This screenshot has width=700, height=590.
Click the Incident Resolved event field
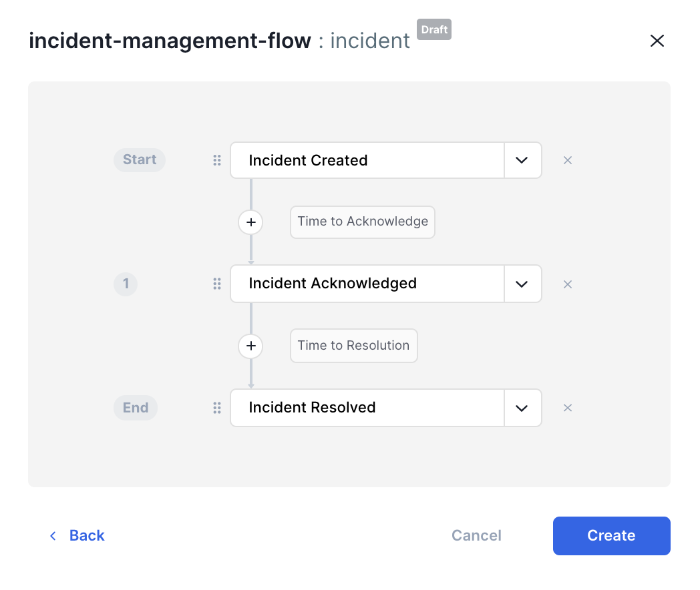click(367, 408)
